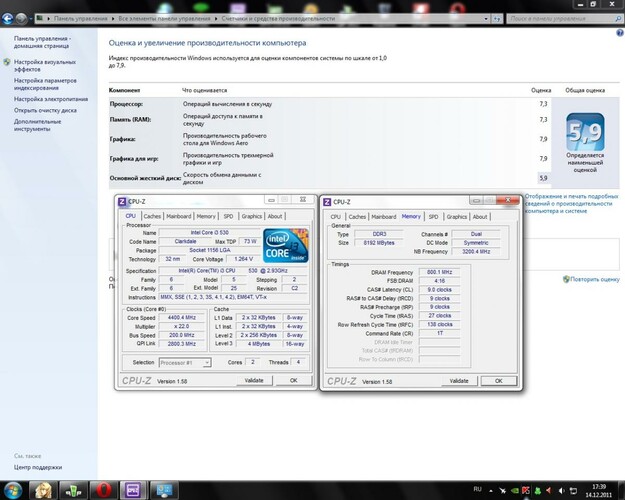Click 'Все элементы панели управления' breadcrumb
The width and height of the screenshot is (625, 500).
pos(164,19)
